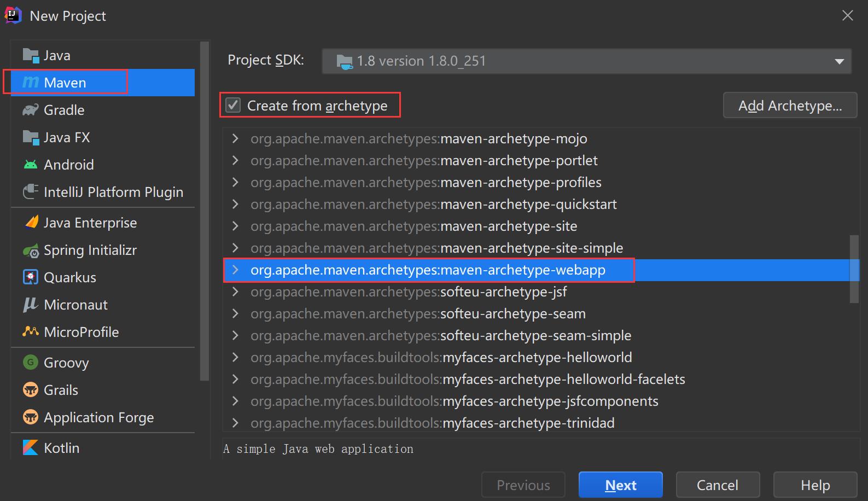Viewport: 868px width, 501px height.
Task: Choose Grails project type
Action: click(x=103, y=390)
